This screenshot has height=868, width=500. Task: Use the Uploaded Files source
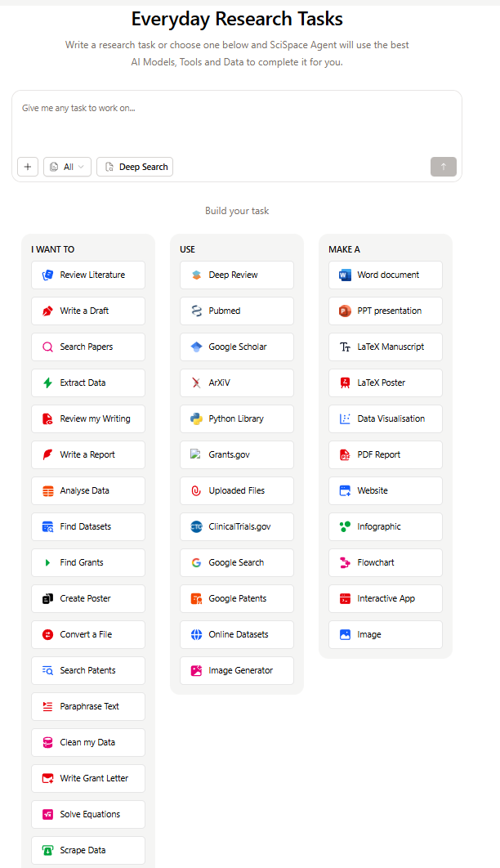click(237, 490)
